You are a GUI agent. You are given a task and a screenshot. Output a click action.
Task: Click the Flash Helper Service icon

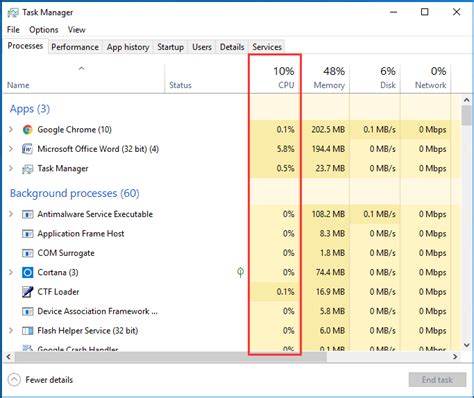point(27,331)
